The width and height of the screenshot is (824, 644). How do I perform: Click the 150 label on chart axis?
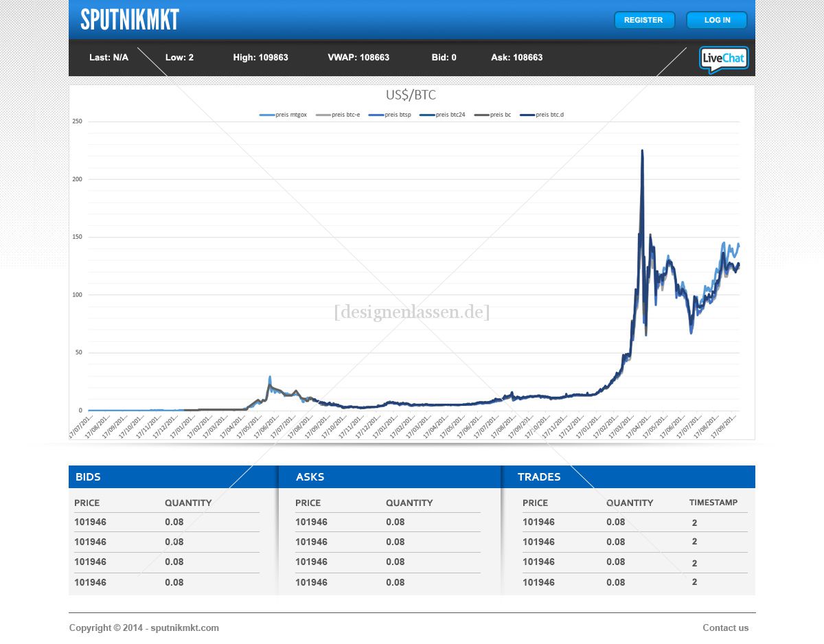pos(77,237)
